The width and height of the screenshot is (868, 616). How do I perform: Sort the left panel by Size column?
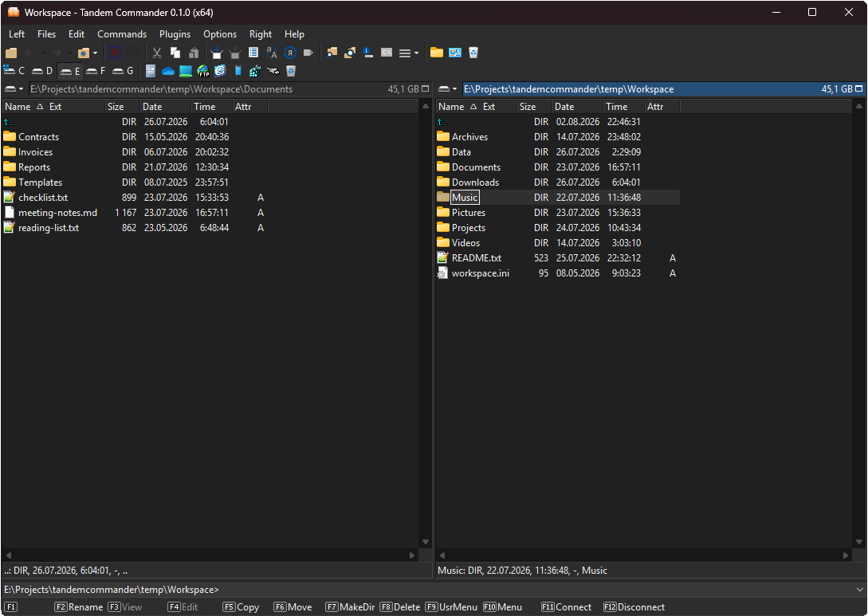click(x=122, y=106)
